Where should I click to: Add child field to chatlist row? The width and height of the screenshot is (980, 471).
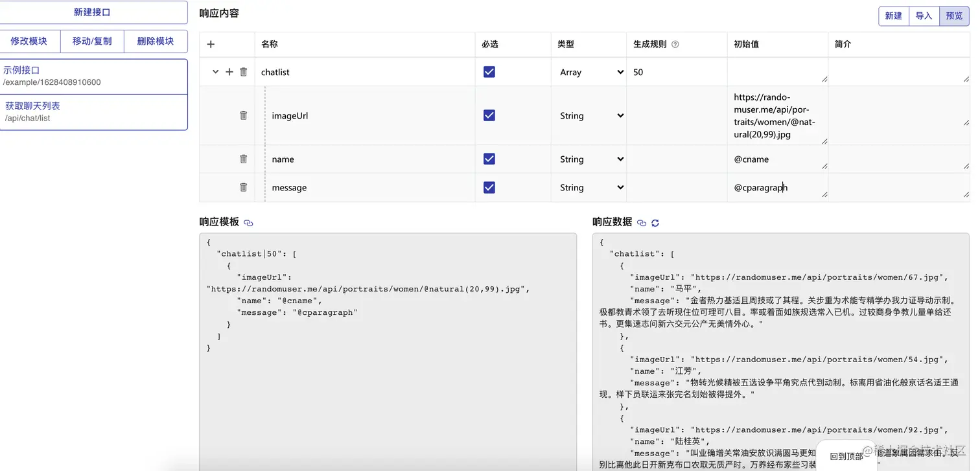229,72
